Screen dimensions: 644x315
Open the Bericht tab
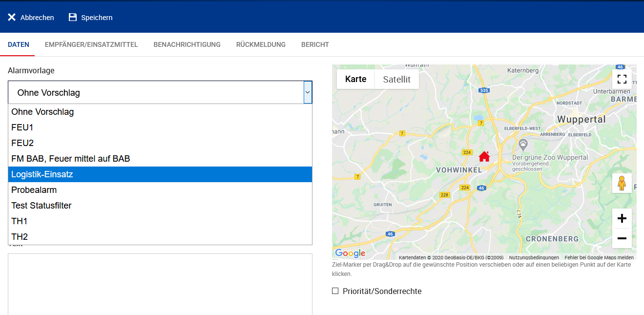315,44
